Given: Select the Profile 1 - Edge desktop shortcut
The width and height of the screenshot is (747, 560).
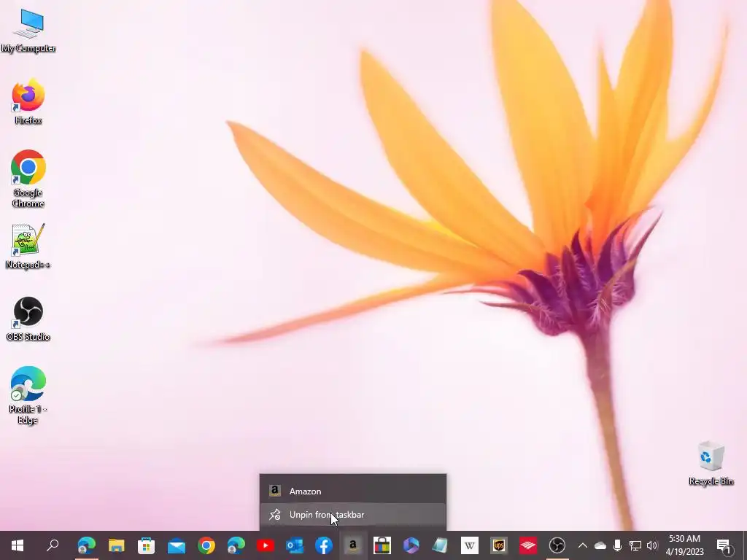Looking at the screenshot, I should [x=28, y=395].
